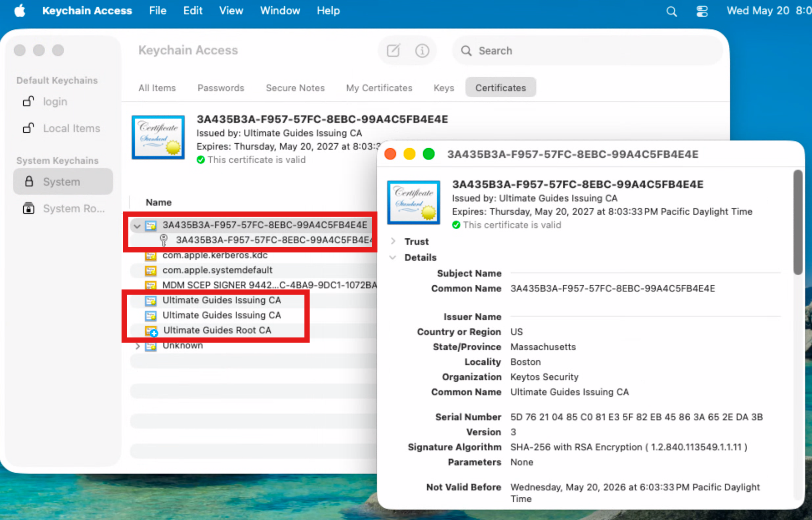Click the certificate icon of the 3A435B3A row
The image size is (812, 520).
(x=151, y=225)
